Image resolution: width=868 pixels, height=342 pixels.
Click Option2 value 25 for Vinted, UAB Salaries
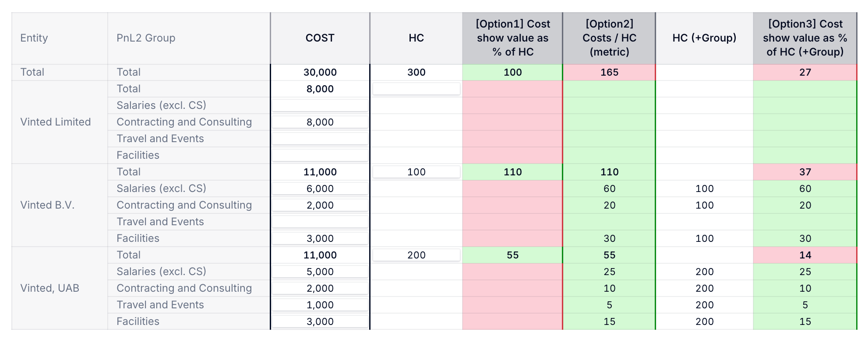tap(609, 272)
